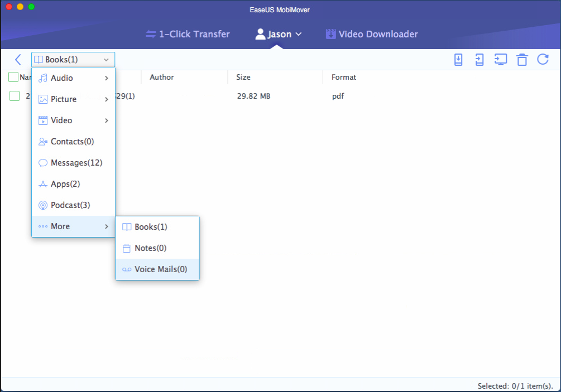Toggle the select-all checkbox in header
Viewport: 561px width, 392px height.
tap(13, 77)
